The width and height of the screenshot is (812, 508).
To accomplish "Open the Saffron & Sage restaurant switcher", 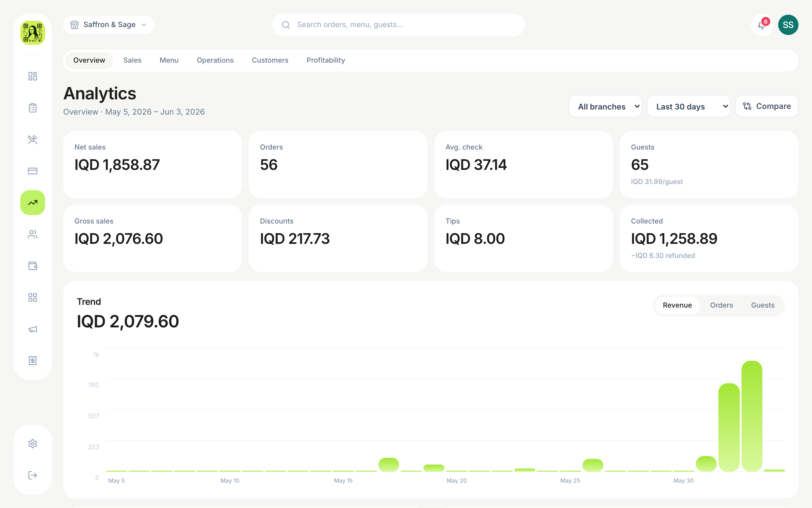I will 109,25.
